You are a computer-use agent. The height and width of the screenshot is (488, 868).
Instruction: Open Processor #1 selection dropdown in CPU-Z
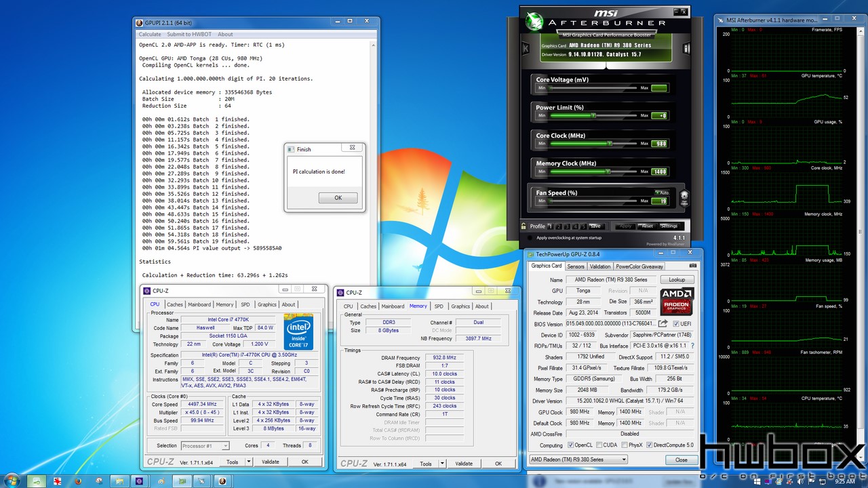[205, 446]
